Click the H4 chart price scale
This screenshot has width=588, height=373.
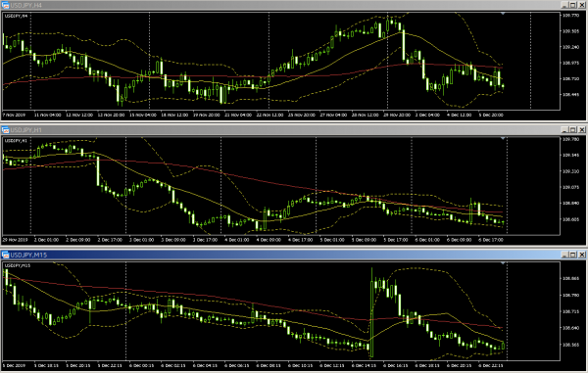[572, 61]
